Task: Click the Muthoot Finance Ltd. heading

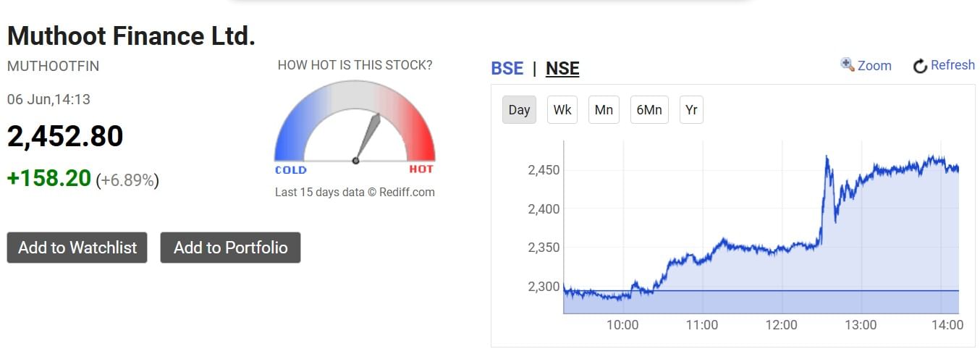Action: [x=131, y=36]
